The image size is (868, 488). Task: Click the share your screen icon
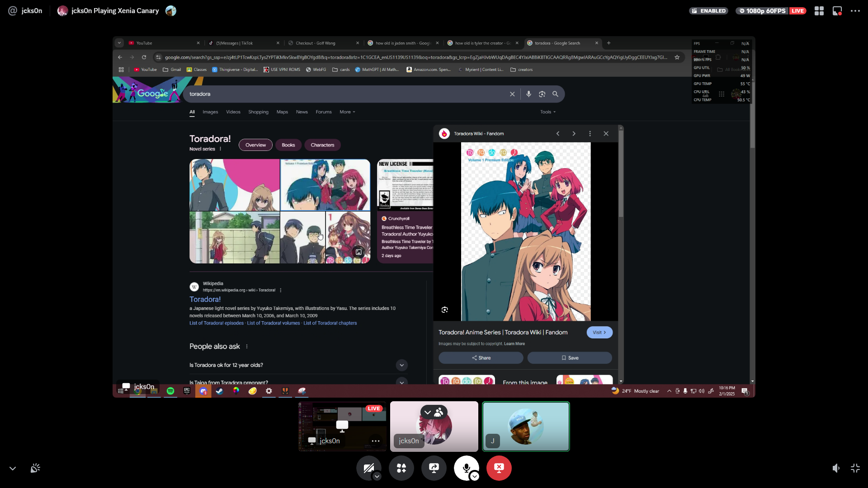(x=434, y=468)
